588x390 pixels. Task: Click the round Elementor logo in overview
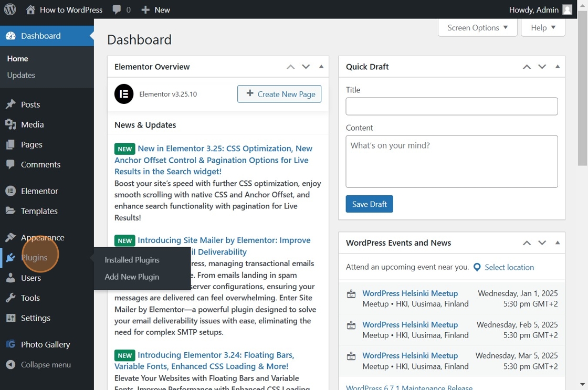point(124,94)
